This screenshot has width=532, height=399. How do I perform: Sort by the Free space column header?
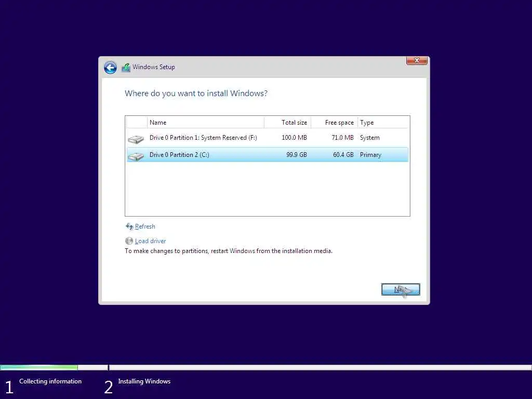[x=334, y=123]
